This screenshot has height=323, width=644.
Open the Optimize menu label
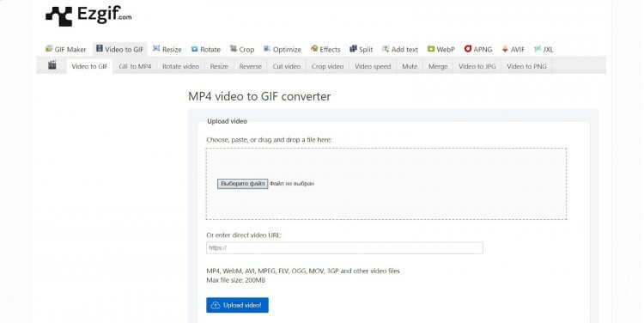coord(287,49)
